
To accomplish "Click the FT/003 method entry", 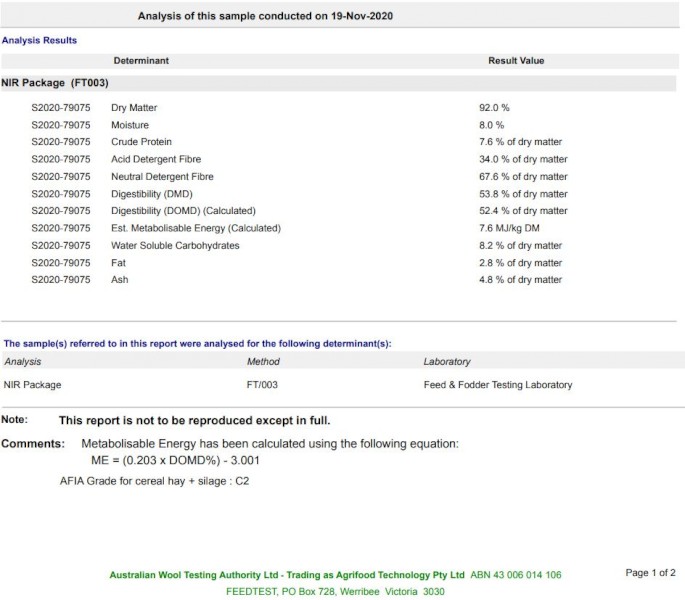I will [x=263, y=384].
